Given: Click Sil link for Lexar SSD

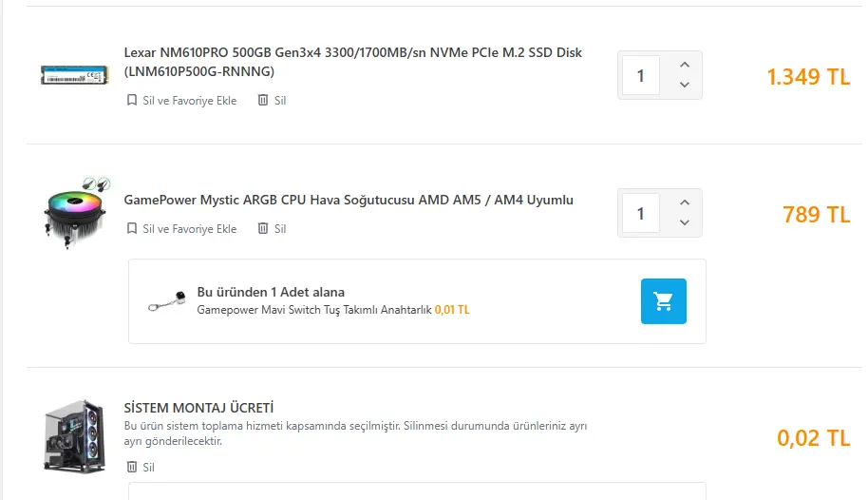Looking at the screenshot, I should tap(280, 101).
